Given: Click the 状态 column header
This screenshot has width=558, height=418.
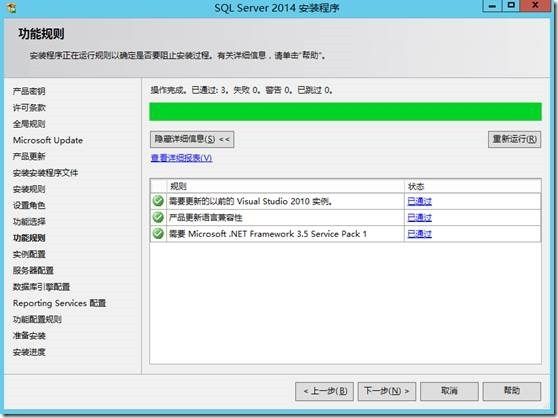Looking at the screenshot, I should tap(473, 186).
